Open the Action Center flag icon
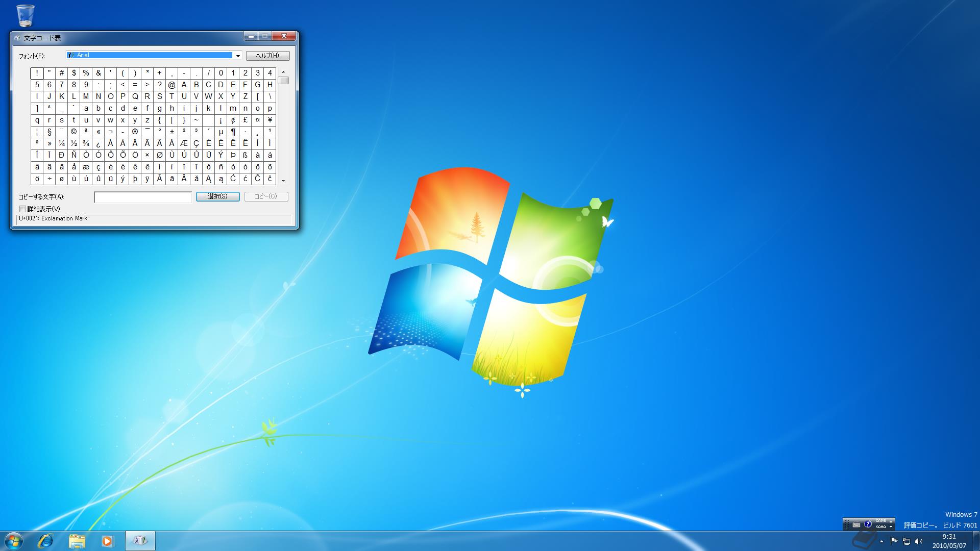This screenshot has height=551, width=980. tap(894, 541)
